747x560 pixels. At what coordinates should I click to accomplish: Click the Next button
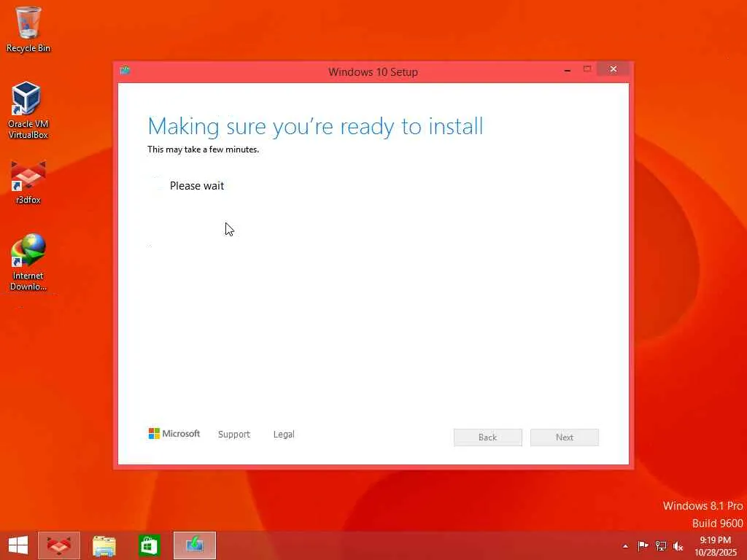point(565,437)
